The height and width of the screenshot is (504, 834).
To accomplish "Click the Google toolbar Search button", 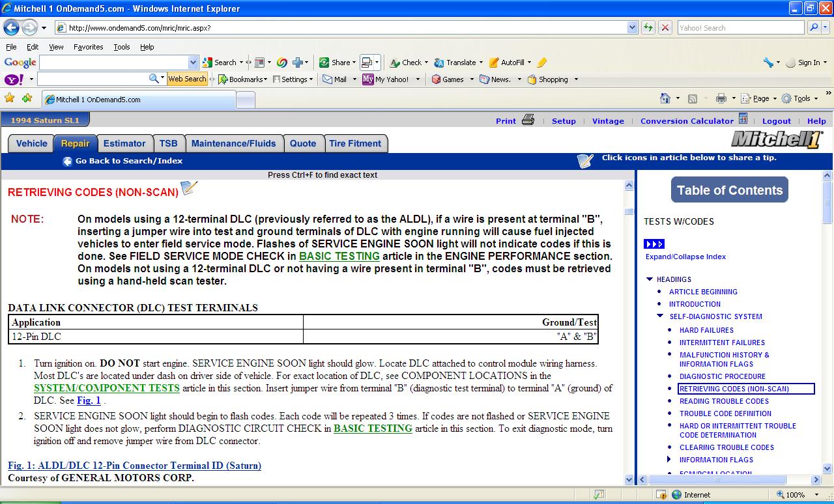I will point(220,63).
